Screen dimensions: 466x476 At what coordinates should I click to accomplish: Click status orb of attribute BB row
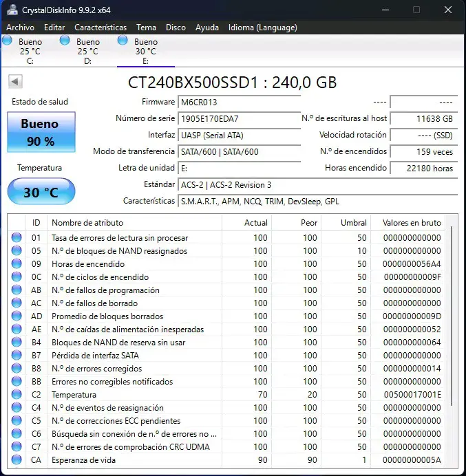coord(17,381)
